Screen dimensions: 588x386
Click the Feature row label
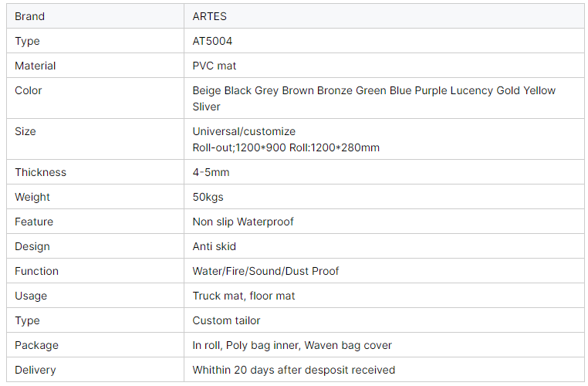[34, 222]
